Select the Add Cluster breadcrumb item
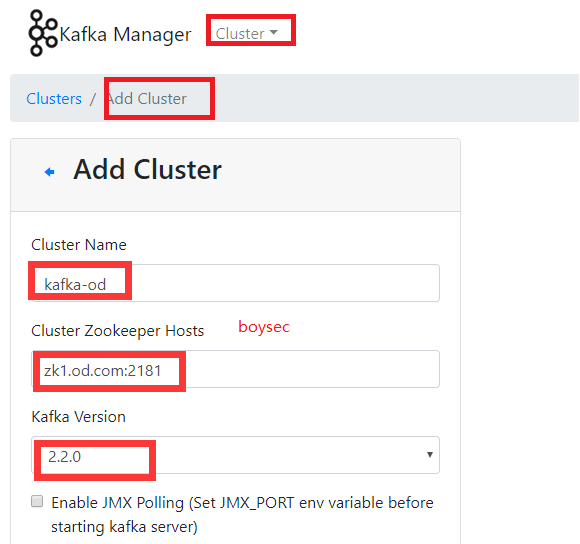Viewport: 580px width, 544px height. (x=147, y=99)
